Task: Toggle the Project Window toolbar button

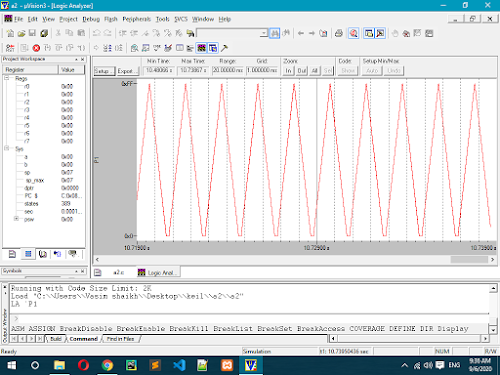Action: (x=369, y=33)
